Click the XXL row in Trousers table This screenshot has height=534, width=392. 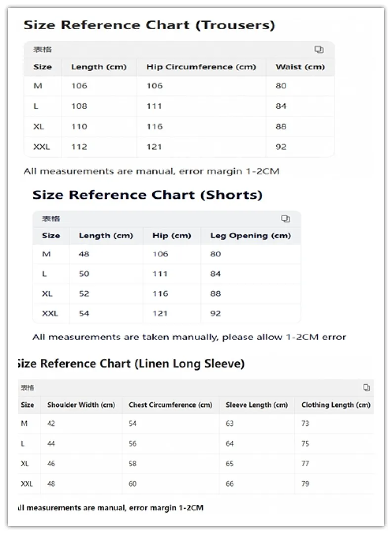[179, 147]
